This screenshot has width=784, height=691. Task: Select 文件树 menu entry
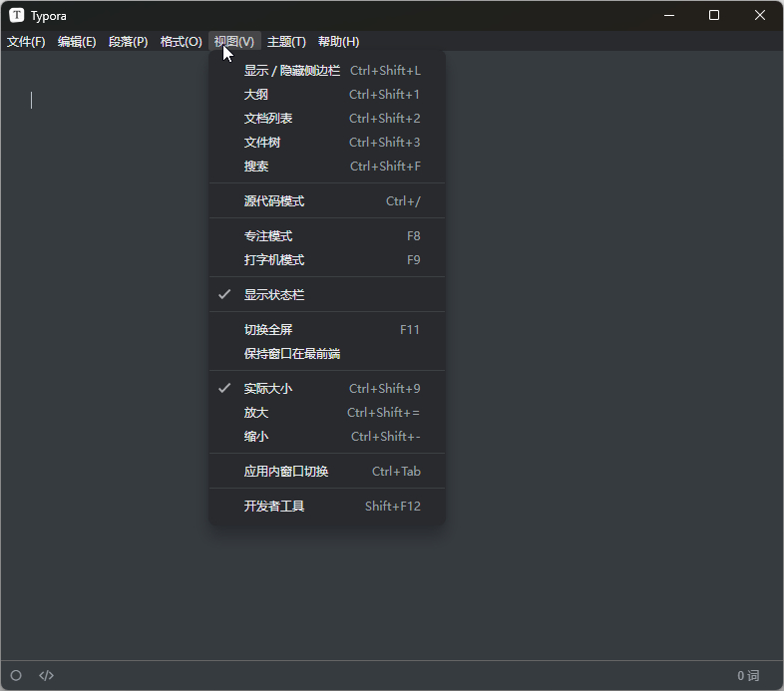(327, 143)
